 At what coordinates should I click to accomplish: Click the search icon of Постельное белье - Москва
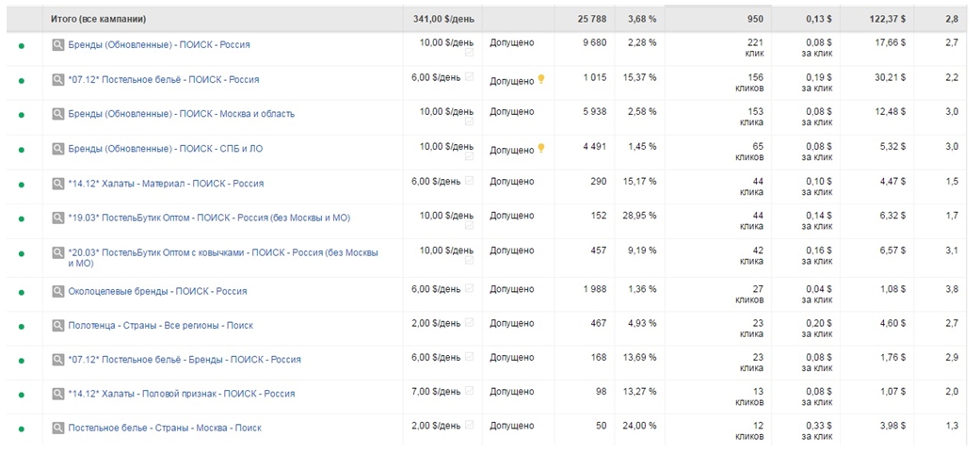coord(58,428)
